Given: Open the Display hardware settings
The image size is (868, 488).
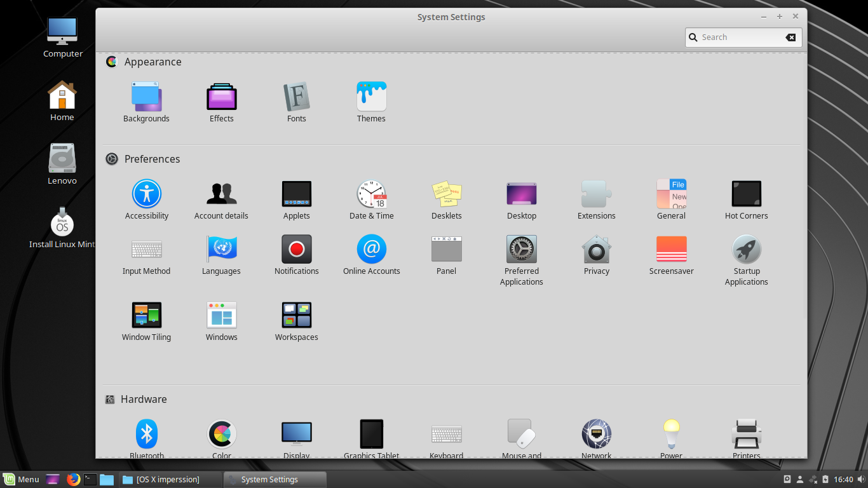Looking at the screenshot, I should [297, 438].
